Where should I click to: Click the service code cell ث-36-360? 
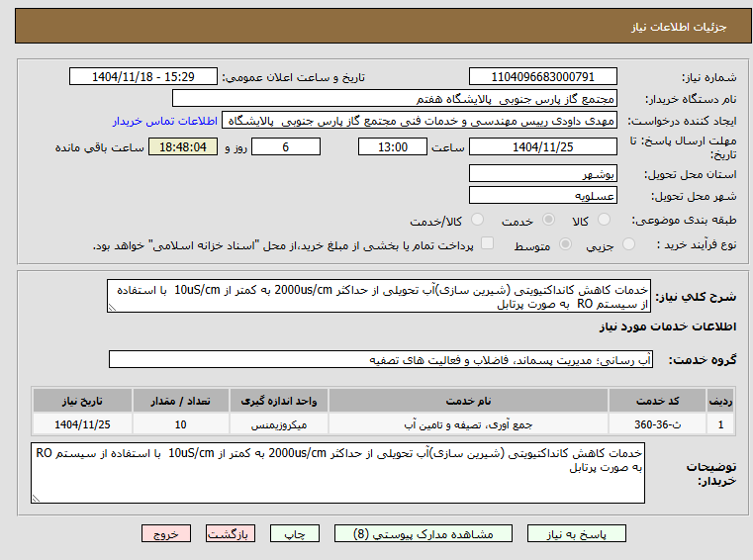pyautogui.click(x=657, y=424)
